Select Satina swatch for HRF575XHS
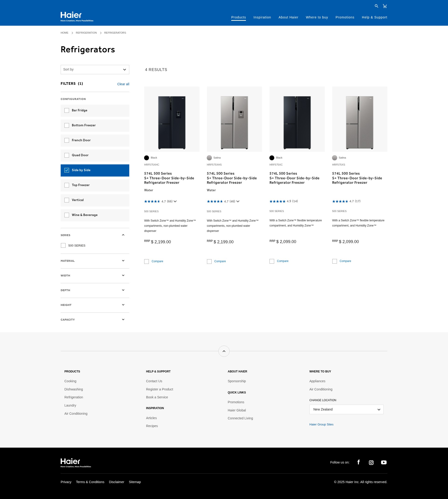Image resolution: width=448 pixels, height=499 pixels. (209, 158)
